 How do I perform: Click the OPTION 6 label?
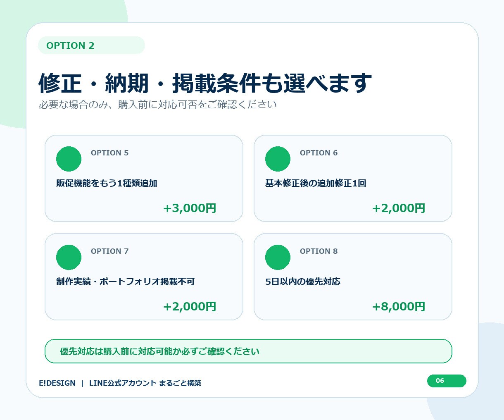click(319, 153)
